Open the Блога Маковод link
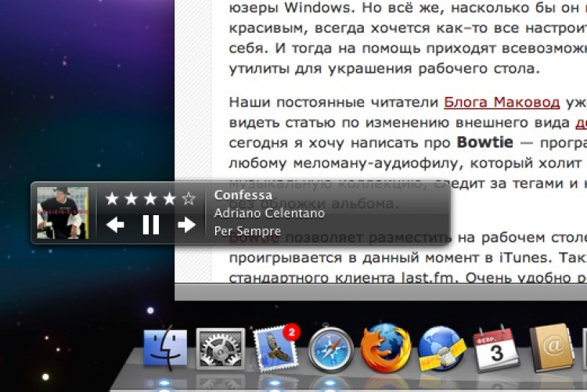This screenshot has height=392, width=587. pos(502,102)
